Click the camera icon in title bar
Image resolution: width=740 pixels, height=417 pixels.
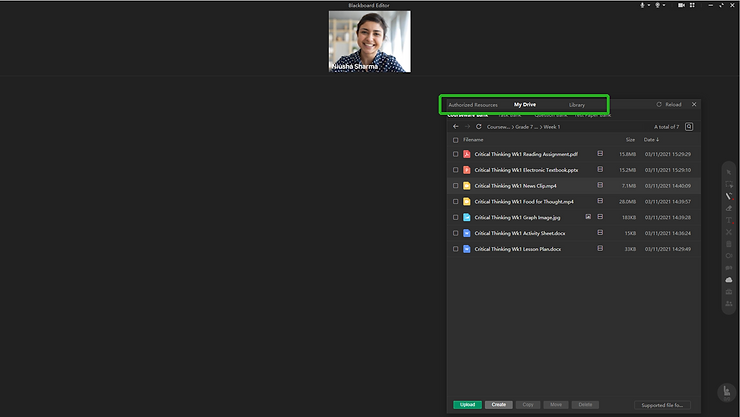[x=681, y=5]
